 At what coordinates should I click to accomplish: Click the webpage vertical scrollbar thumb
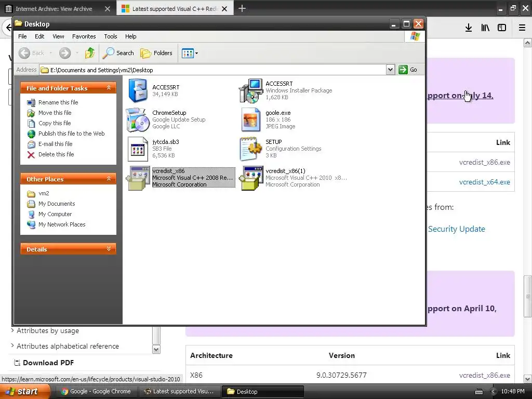(x=528, y=297)
